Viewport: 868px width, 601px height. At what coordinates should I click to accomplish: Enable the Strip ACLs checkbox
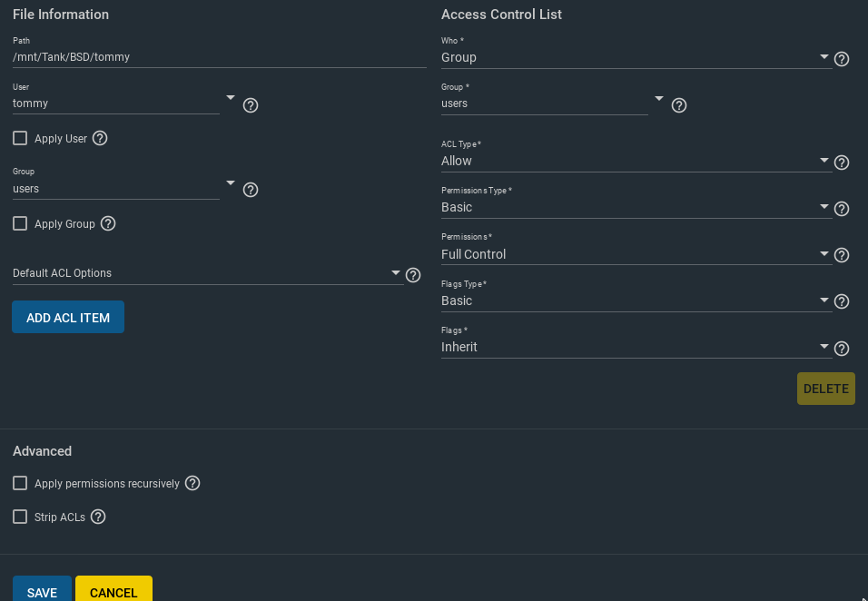pyautogui.click(x=20, y=517)
